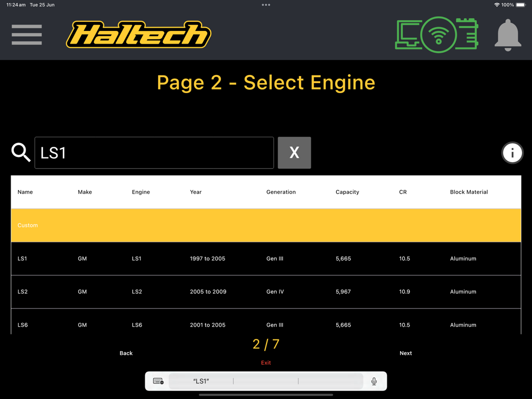Tap the WiFi status bar icon
This screenshot has width=532, height=399.
coord(497,5)
